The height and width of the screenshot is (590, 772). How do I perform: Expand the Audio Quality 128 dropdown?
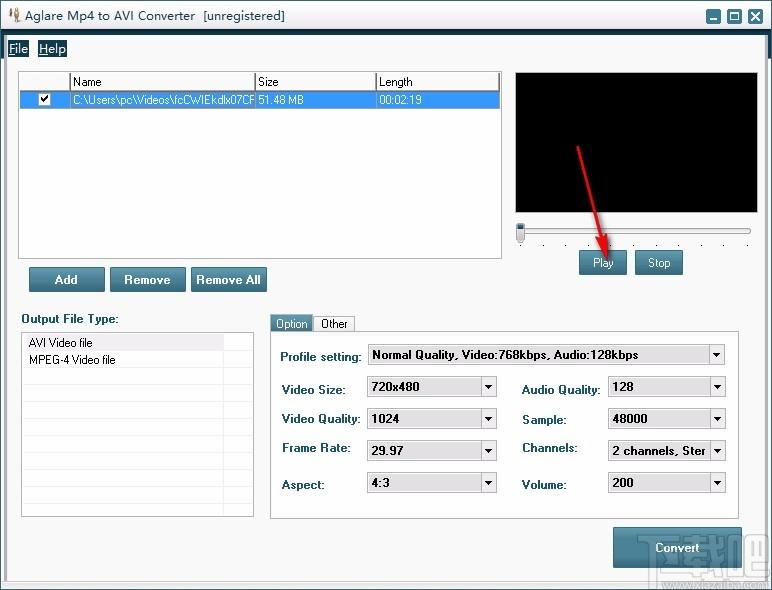tap(717, 387)
